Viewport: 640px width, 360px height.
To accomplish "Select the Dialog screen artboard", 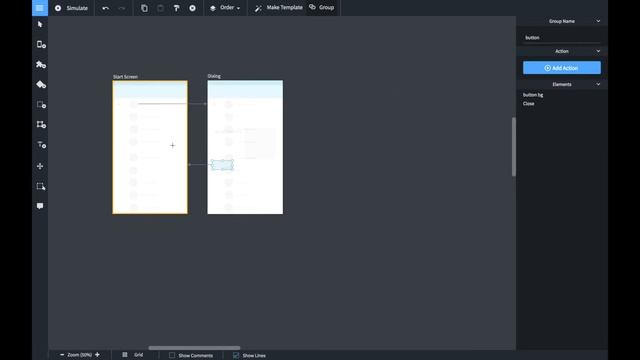I will (x=245, y=147).
